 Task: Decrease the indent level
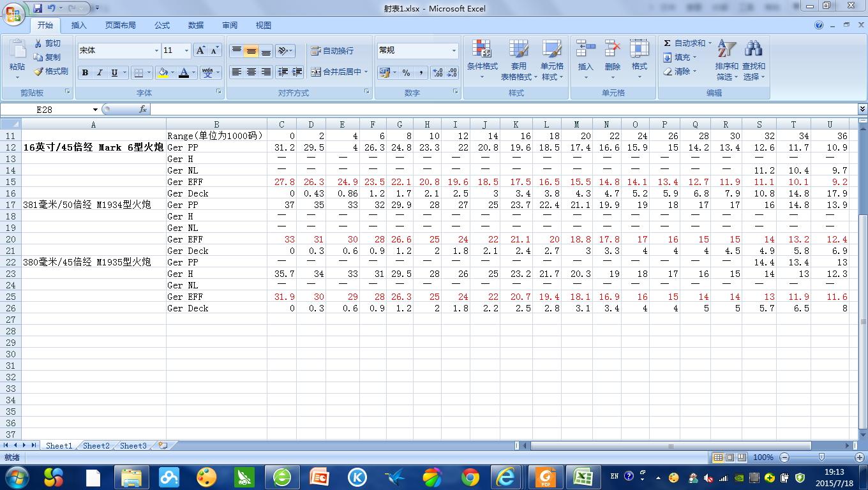283,72
